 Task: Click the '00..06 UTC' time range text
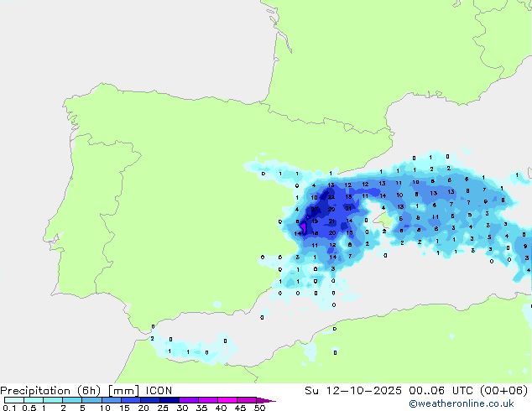(442, 391)
